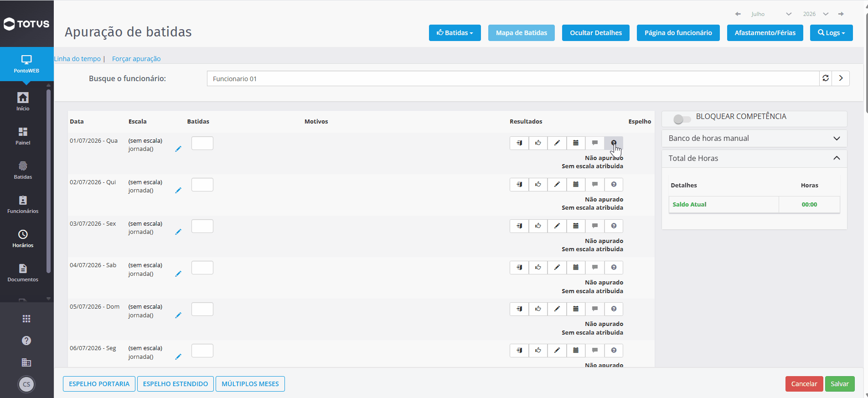Open Painel in sidebar
The width and height of the screenshot is (868, 398).
[23, 136]
